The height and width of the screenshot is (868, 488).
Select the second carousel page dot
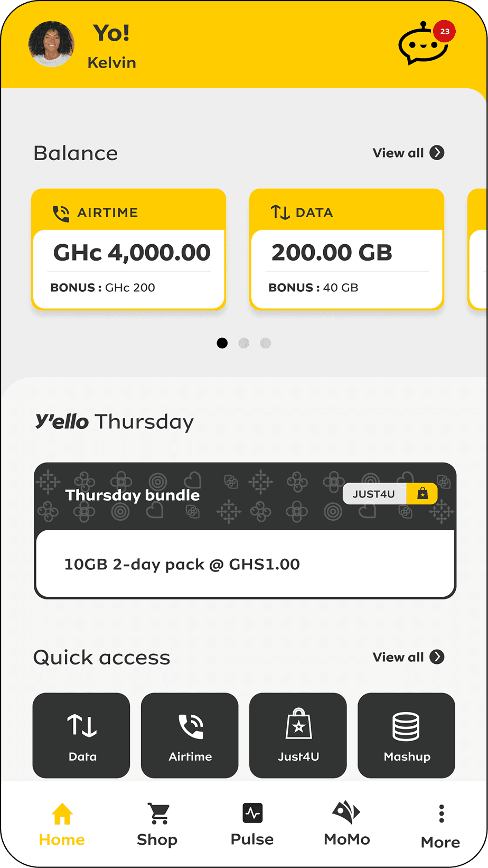(x=244, y=343)
